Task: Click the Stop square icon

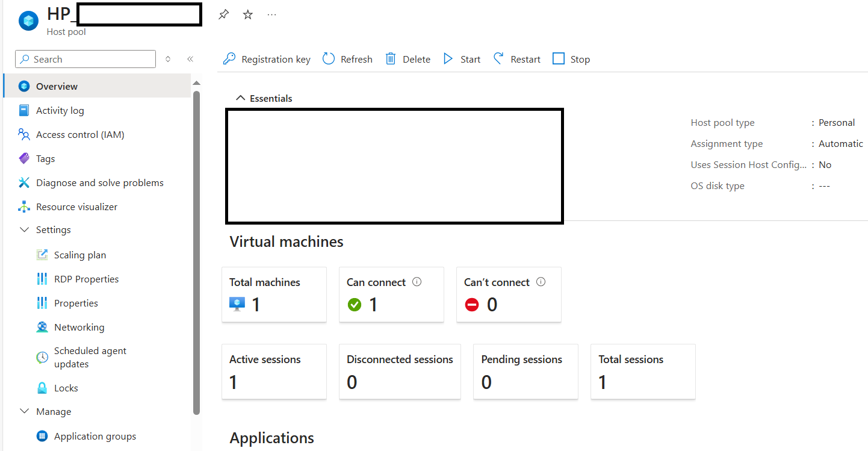Action: click(559, 59)
